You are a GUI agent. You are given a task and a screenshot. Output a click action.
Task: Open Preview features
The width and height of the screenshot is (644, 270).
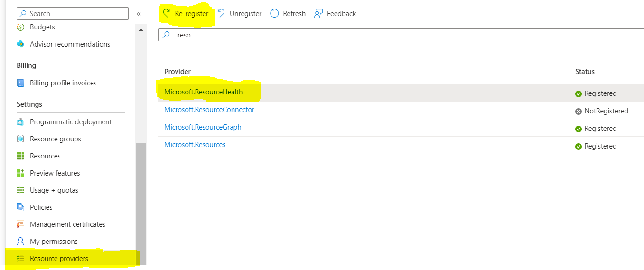coord(55,173)
